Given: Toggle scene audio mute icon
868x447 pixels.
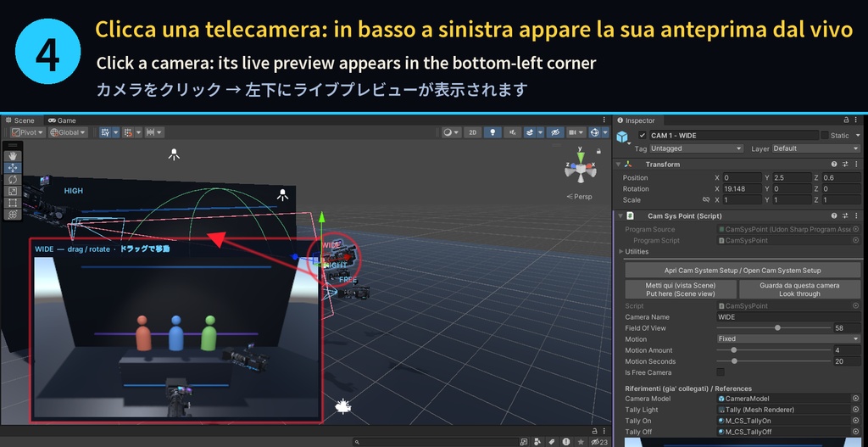Looking at the screenshot, I should click(513, 132).
